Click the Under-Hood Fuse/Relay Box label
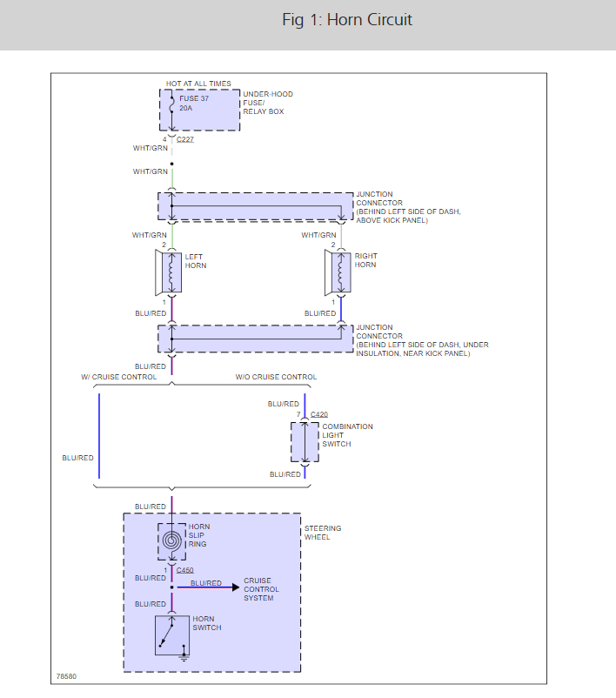 (x=268, y=103)
